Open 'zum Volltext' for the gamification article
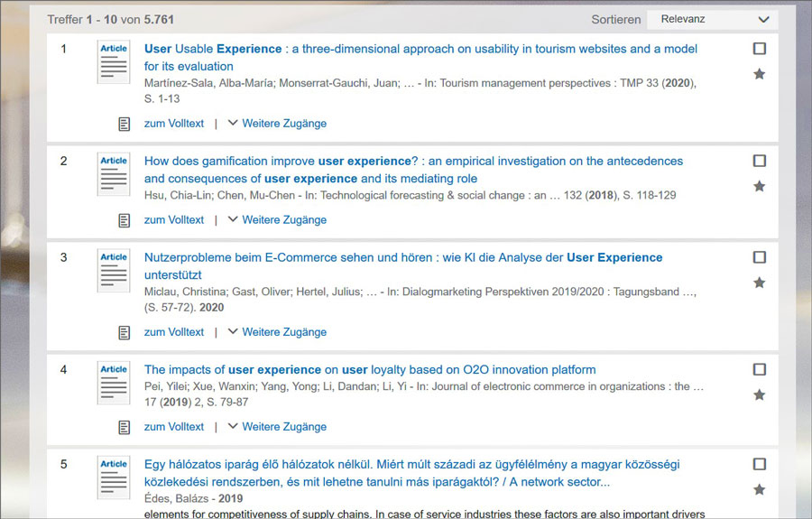The width and height of the screenshot is (812, 519). [174, 219]
